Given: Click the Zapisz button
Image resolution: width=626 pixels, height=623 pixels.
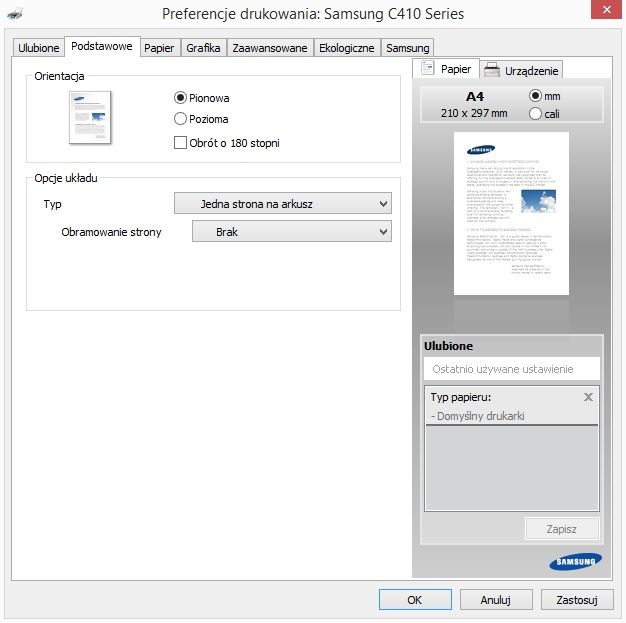Looking at the screenshot, I should pos(562,529).
